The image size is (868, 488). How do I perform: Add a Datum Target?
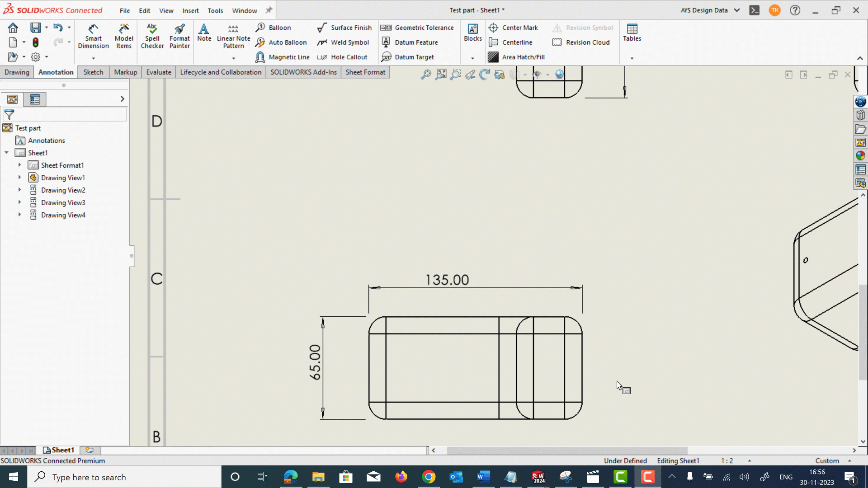click(x=408, y=57)
